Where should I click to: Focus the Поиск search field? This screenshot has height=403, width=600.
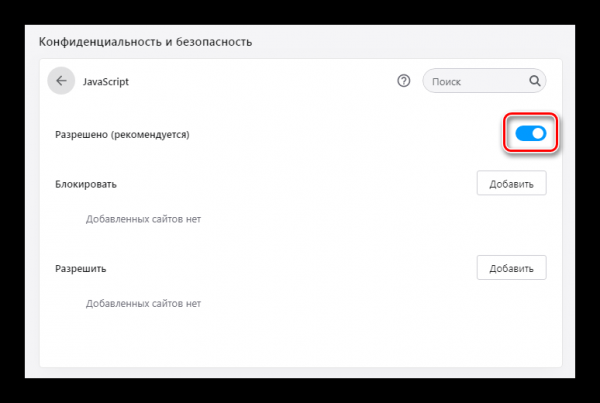(484, 81)
